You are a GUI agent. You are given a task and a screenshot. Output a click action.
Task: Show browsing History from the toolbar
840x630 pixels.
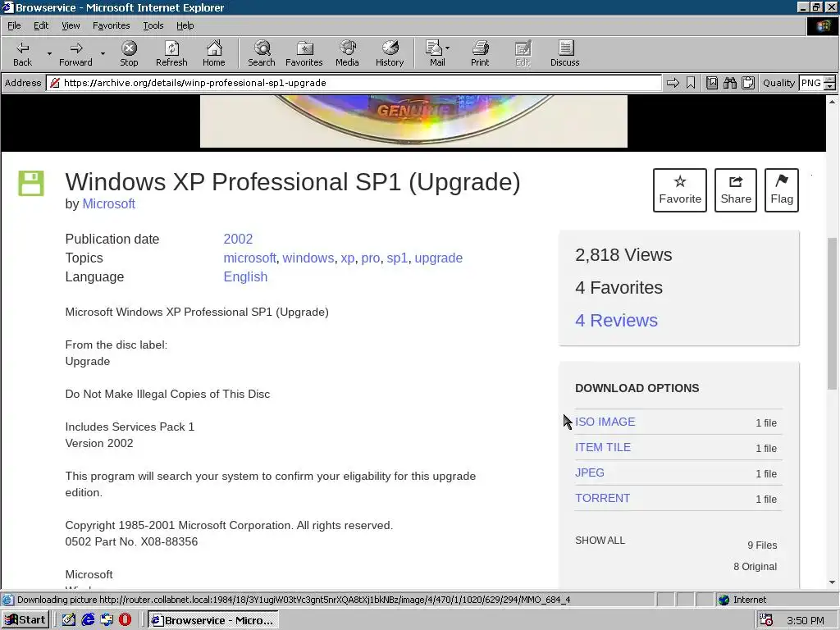[x=390, y=53]
